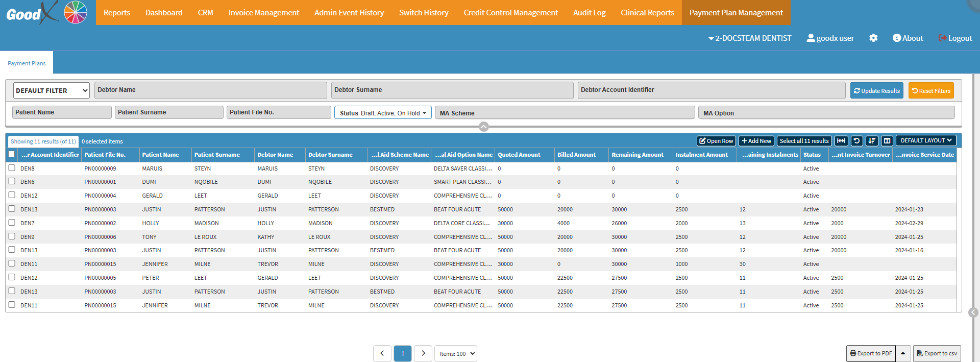This screenshot has height=362, width=980.
Task: Toggle the select-all header checkbox
Action: (12, 154)
